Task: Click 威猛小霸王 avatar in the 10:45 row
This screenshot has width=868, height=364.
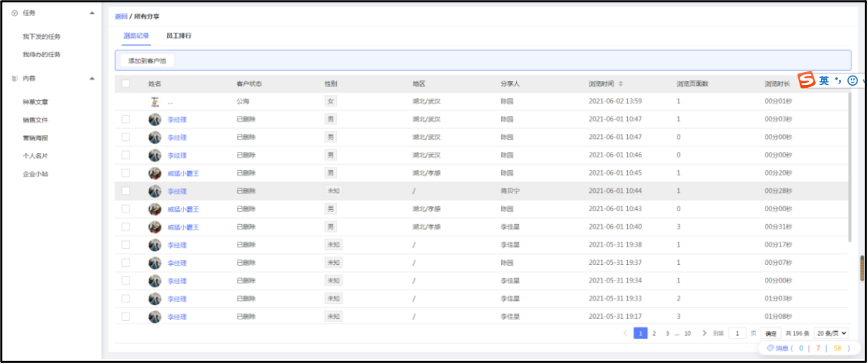Action: click(155, 173)
